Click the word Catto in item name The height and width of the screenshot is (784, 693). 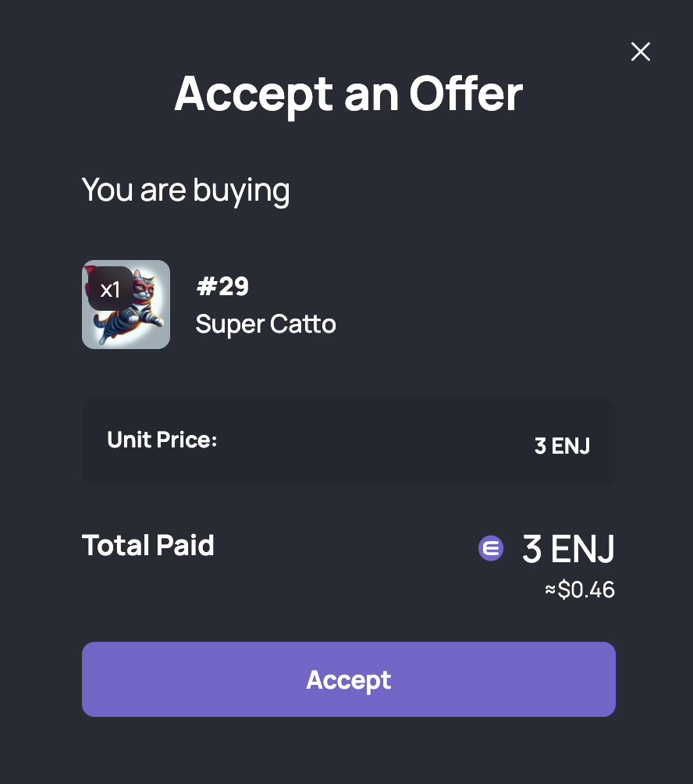click(x=303, y=324)
